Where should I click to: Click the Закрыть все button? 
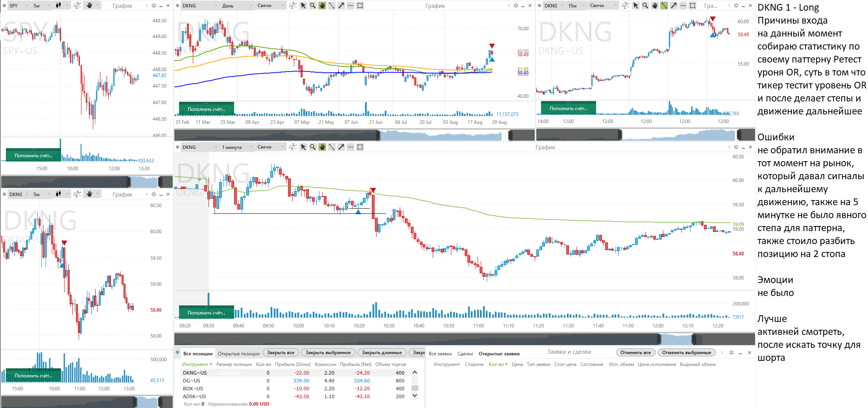tap(281, 353)
